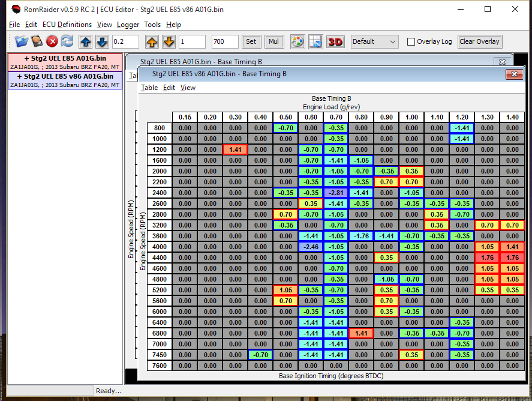Enable the Overlay Log checkbox
The height and width of the screenshot is (401, 532).
coord(411,42)
